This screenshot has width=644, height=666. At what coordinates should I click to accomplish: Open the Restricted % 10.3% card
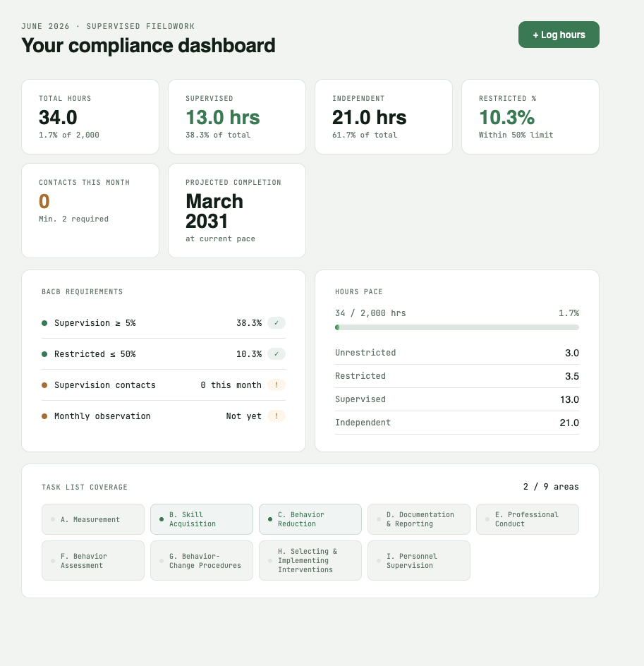[530, 117]
